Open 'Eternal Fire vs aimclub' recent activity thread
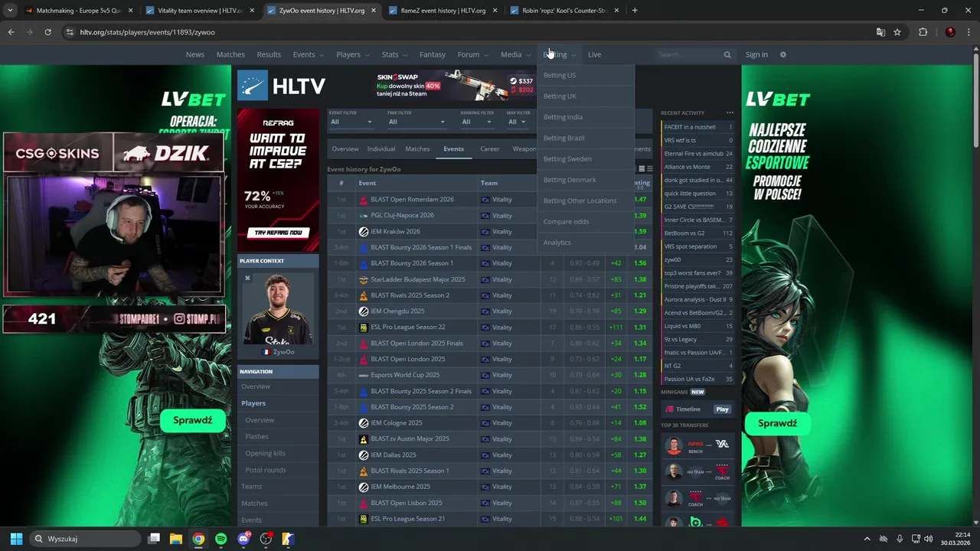 coord(698,154)
